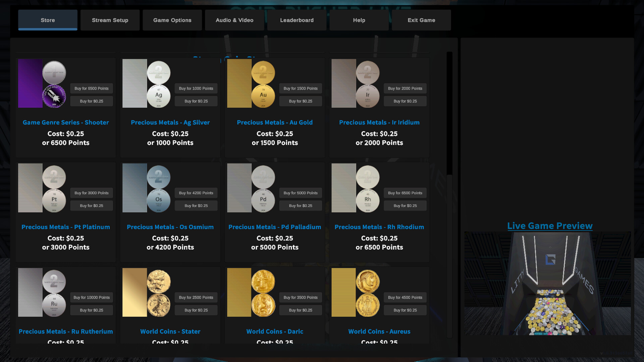Viewport: 644px width, 362px height.
Task: Click the Ag Silver coin icon
Action: (x=159, y=96)
